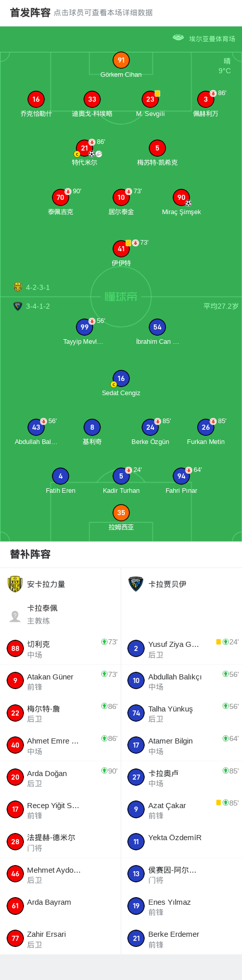Tap goalkeeper 拉姆西亚 number 35 badge
Viewport: 242px width, 980px height.
121,513
